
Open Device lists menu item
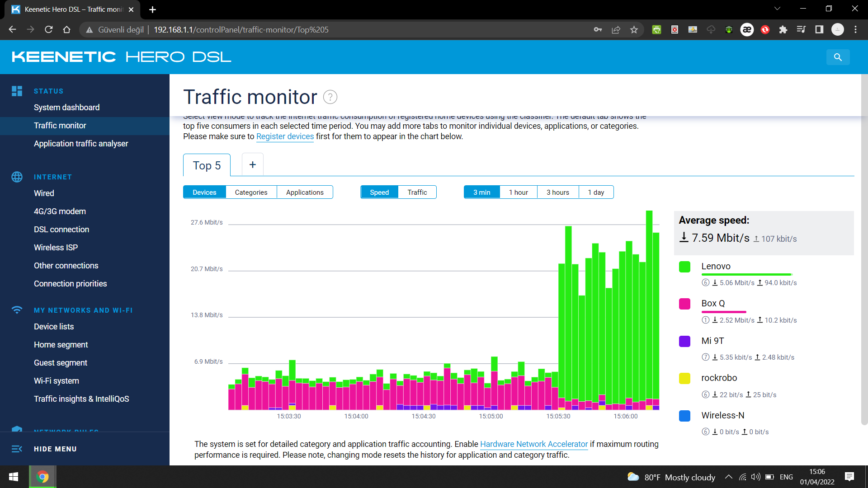click(54, 326)
